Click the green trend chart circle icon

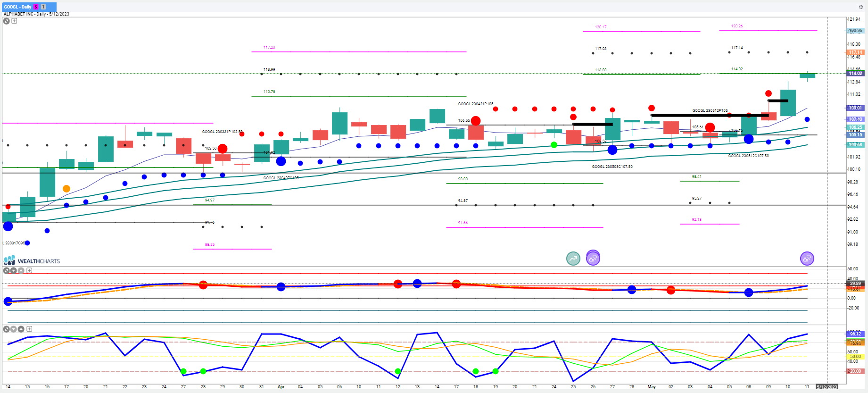coord(573,258)
